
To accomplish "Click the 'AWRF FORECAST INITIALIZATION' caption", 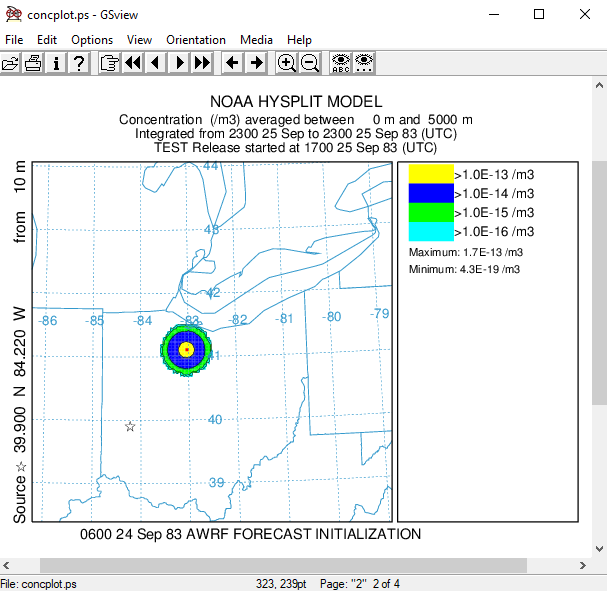I will (304, 534).
